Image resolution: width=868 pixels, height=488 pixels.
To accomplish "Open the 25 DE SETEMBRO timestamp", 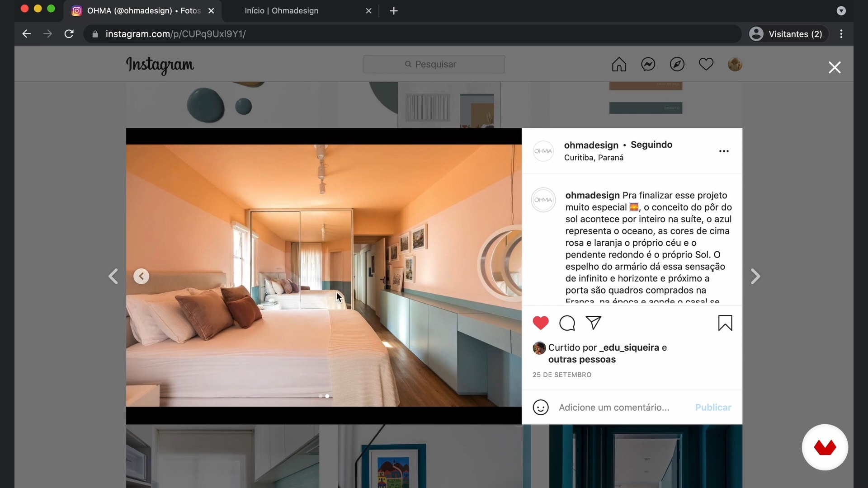I will (x=562, y=375).
